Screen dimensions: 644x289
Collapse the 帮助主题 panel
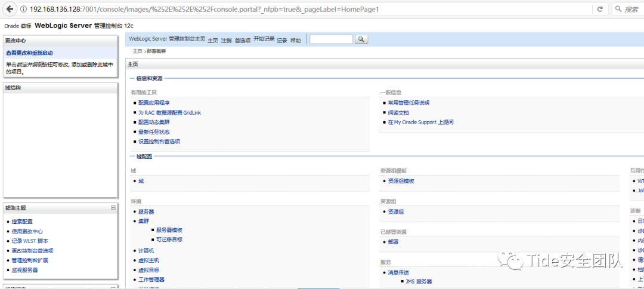[x=113, y=208]
